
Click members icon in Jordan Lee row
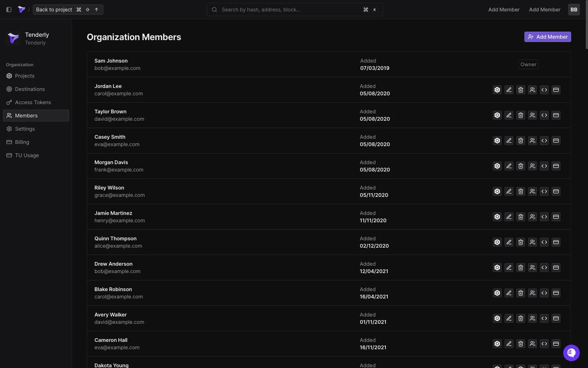[x=533, y=90]
